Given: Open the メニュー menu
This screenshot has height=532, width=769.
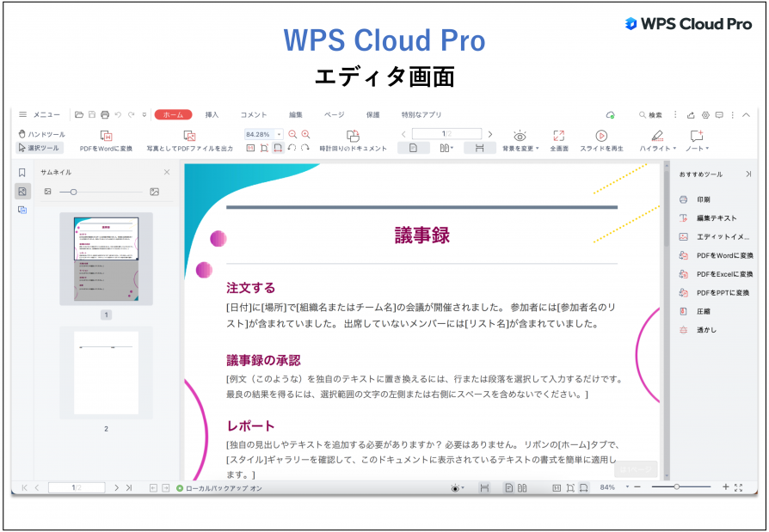Looking at the screenshot, I should point(39,114).
